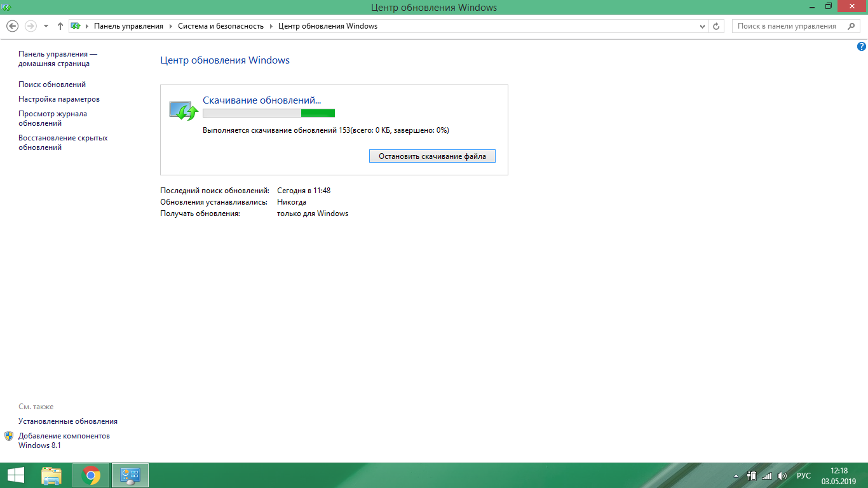Open 'Панель управления' breadcrumb
The height and width of the screenshot is (488, 868).
pos(128,26)
